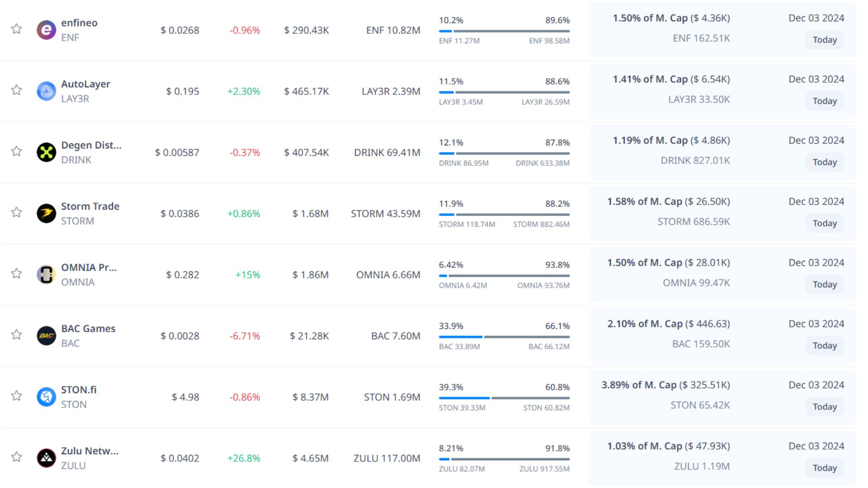This screenshot has width=868, height=488.
Task: Click the AutoLayer token name link
Action: coord(85,84)
